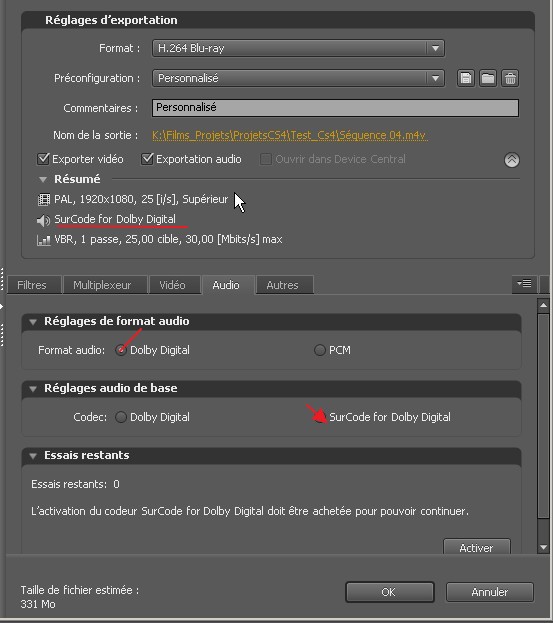Toggle the Exportation audio checkbox
Image resolution: width=553 pixels, height=623 pixels.
(x=147, y=159)
